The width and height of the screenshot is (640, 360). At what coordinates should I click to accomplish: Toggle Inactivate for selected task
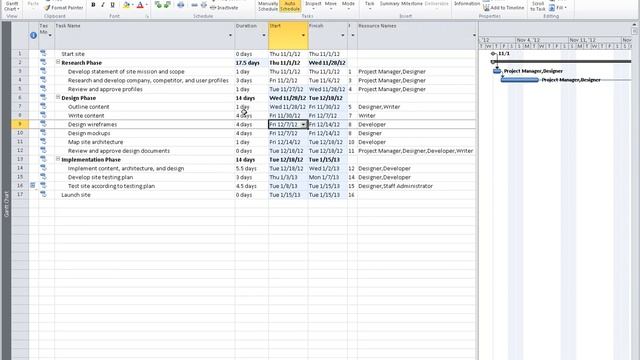click(x=224, y=8)
